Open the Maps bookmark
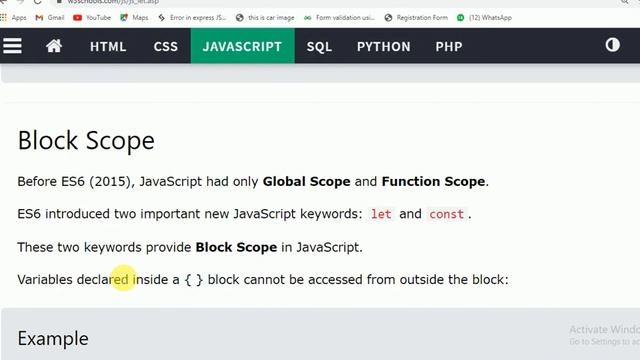Screen dimensions: 640x360 pos(134,18)
